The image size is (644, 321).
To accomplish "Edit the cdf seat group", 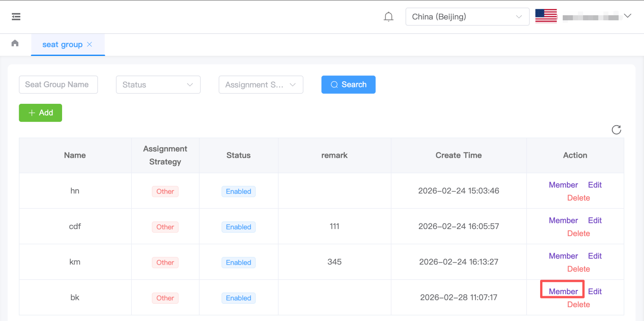I will (595, 221).
